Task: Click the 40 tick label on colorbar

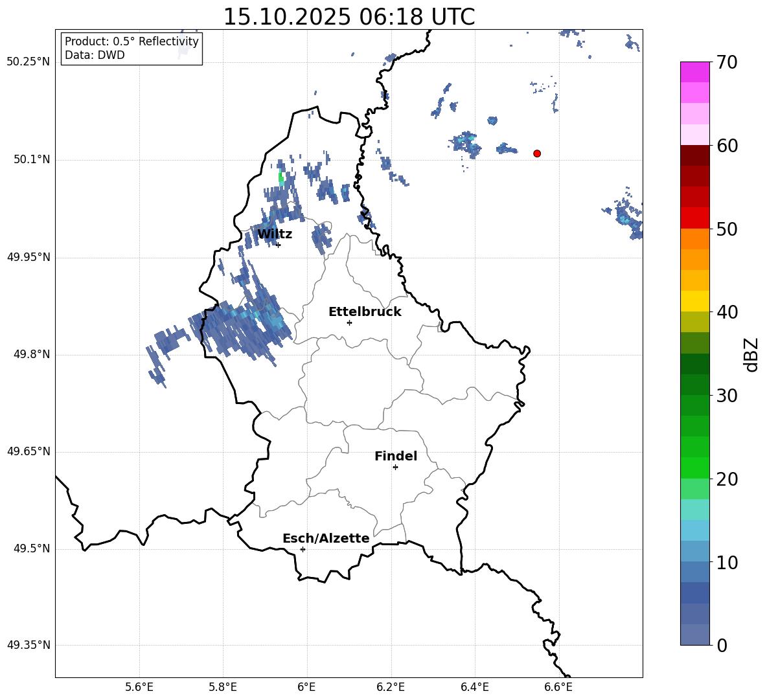Action: click(727, 312)
